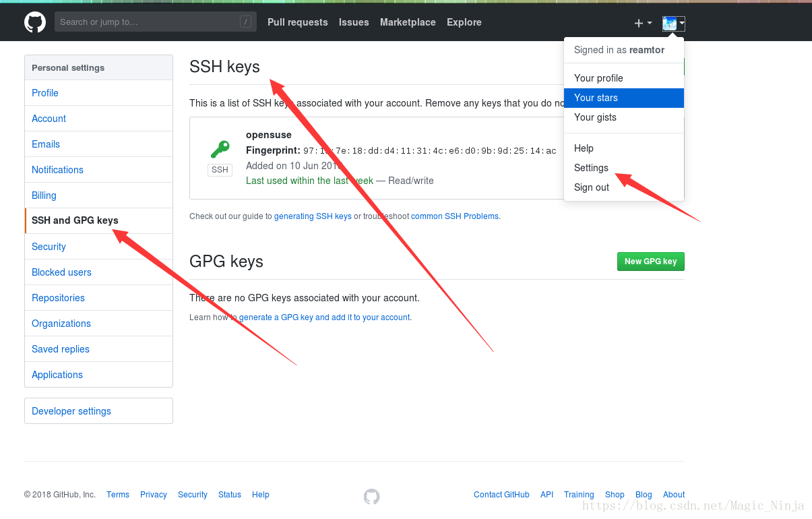This screenshot has width=812, height=519.
Task: Open Saved replies settings
Action: click(x=98, y=349)
